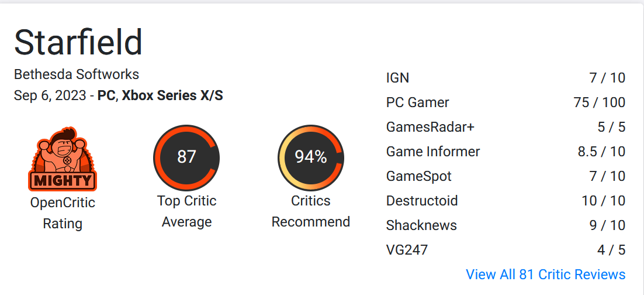Click the Destructoid 10 / 10 score

tap(603, 201)
